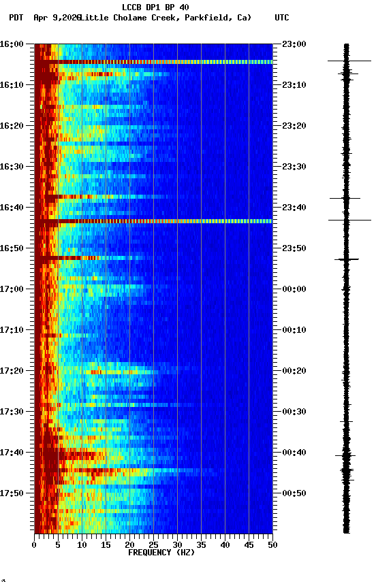Click the 23:20 UTC time label
The image size is (376, 588).
point(294,126)
